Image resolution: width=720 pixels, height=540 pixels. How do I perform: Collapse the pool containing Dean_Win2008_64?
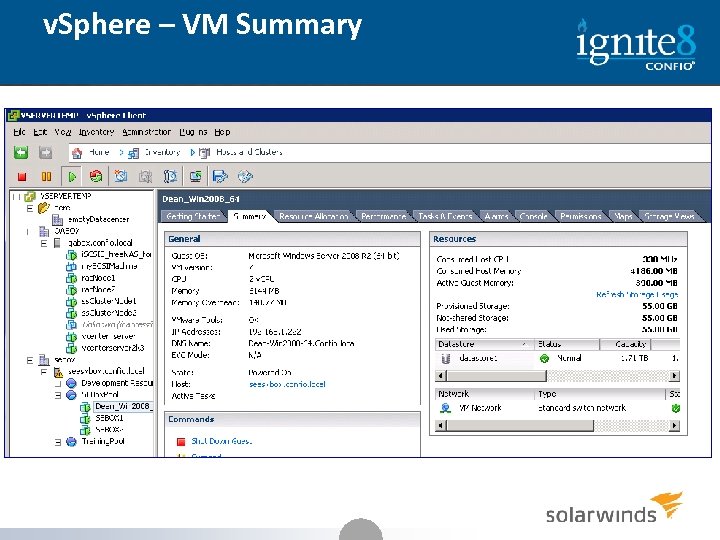click(x=58, y=395)
